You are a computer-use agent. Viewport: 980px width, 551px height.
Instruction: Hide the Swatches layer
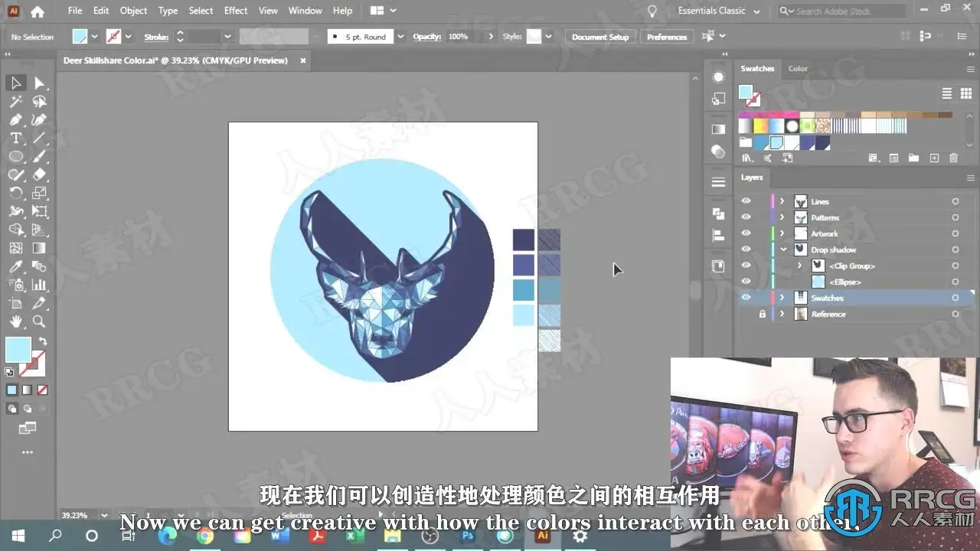(746, 298)
